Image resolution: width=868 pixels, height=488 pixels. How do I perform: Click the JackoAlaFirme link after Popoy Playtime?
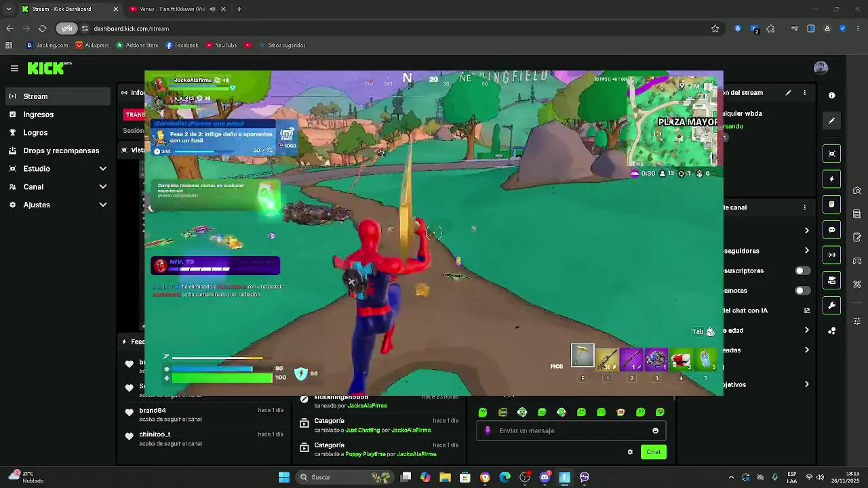coord(416,454)
